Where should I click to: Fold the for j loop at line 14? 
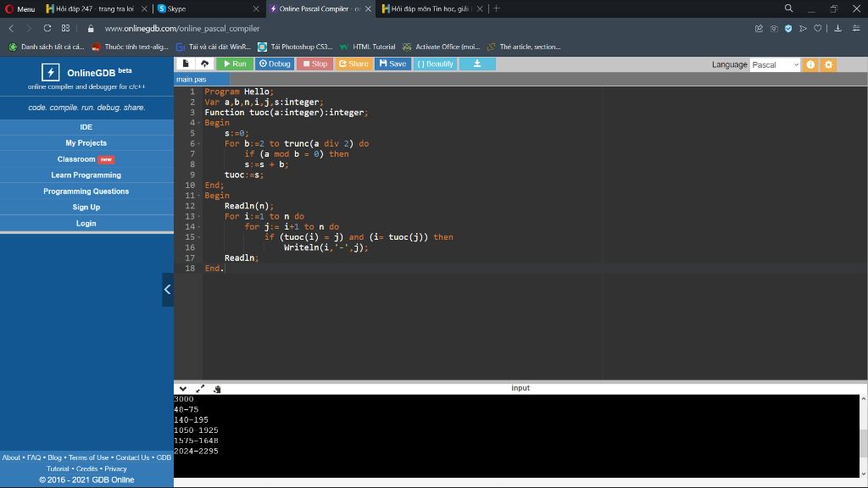pyautogui.click(x=199, y=227)
